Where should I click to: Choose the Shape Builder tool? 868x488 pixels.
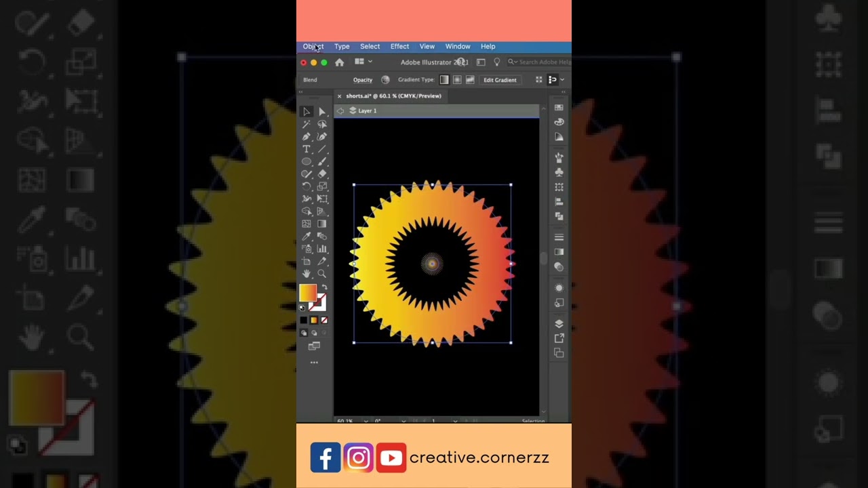[x=307, y=211]
